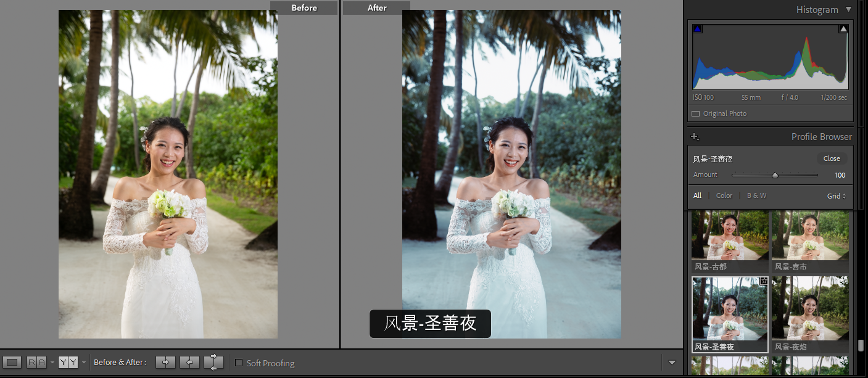Filter profiles by Color tab
This screenshot has width=868, height=378.
(x=724, y=196)
